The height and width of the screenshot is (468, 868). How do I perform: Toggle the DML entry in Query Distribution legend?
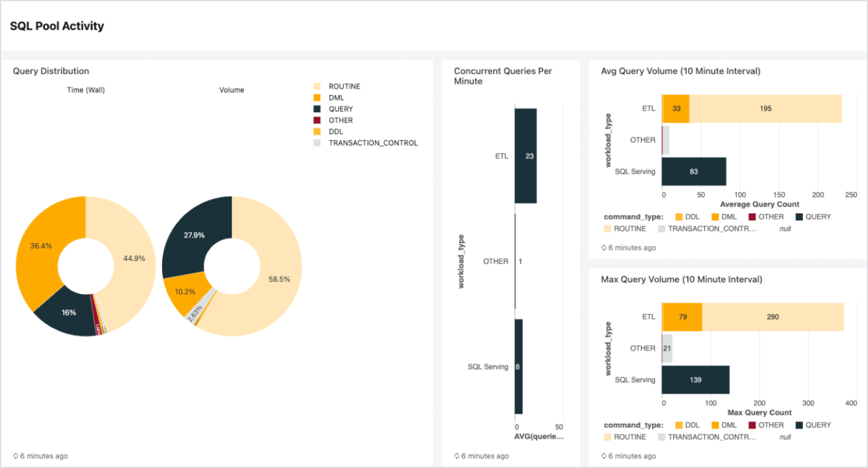329,97
